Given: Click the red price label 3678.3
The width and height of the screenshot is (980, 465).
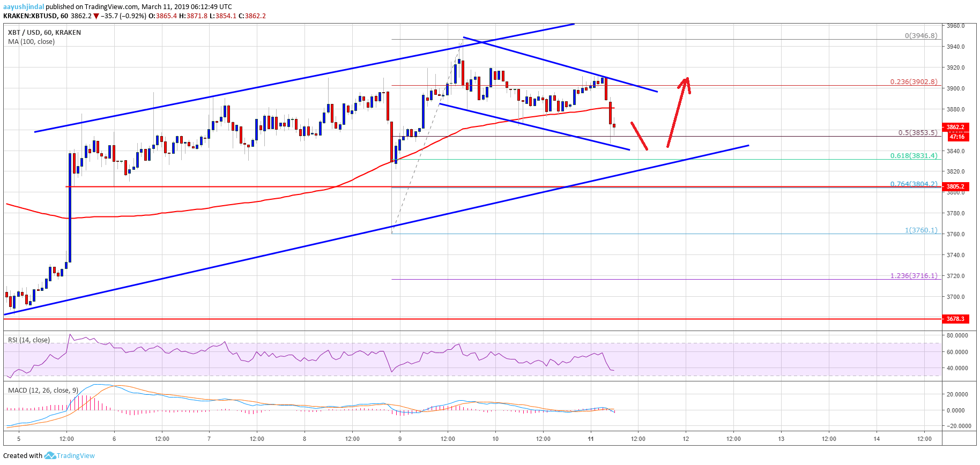Looking at the screenshot, I should pyautogui.click(x=955, y=319).
